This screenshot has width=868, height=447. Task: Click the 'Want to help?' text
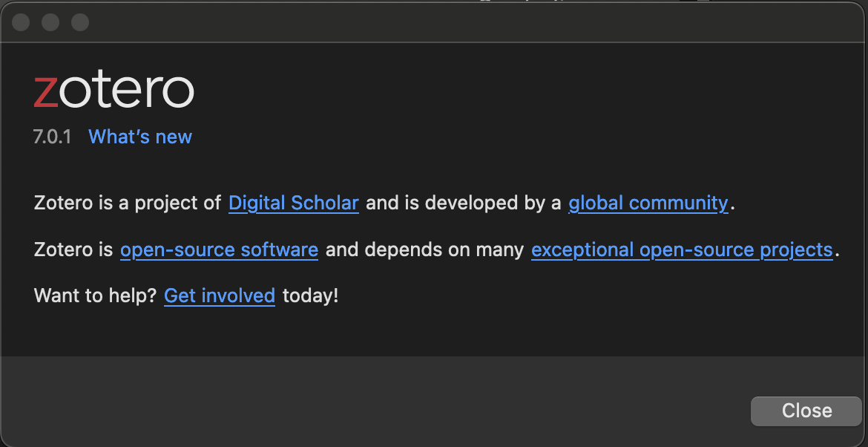click(96, 296)
